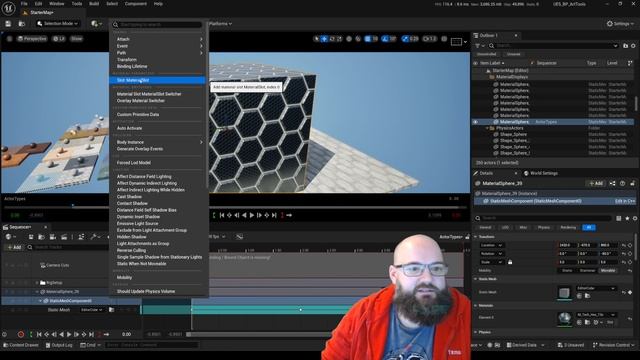This screenshot has height=360, width=640.
Task: Select the Physics filter tab in Details
Action: (544, 227)
